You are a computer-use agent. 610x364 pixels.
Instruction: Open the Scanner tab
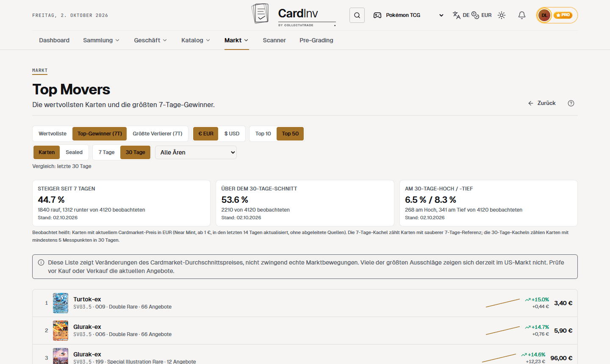point(274,40)
